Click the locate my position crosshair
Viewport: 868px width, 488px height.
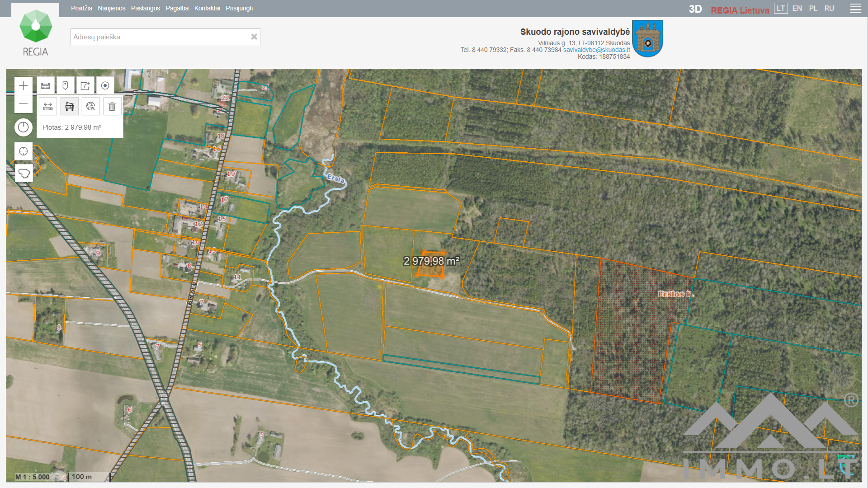point(24,151)
